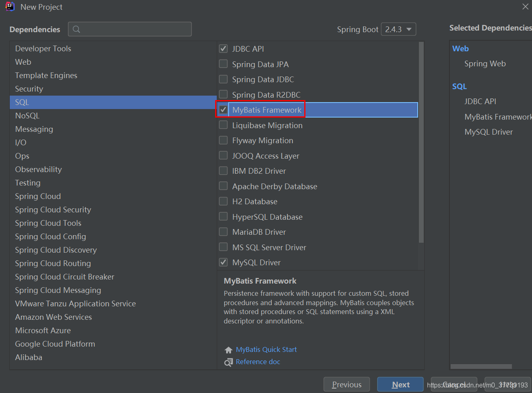Open the Template Engines category

click(x=113, y=75)
